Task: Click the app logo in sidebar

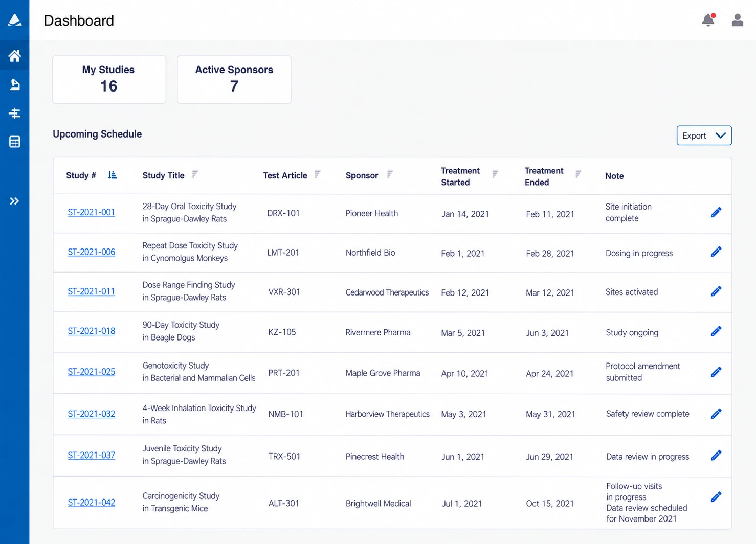Action: tap(15, 20)
